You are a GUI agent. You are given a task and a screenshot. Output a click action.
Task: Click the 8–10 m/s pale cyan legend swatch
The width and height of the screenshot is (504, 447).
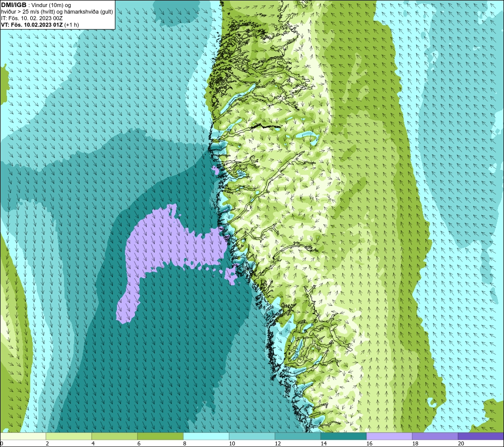pos(206,436)
